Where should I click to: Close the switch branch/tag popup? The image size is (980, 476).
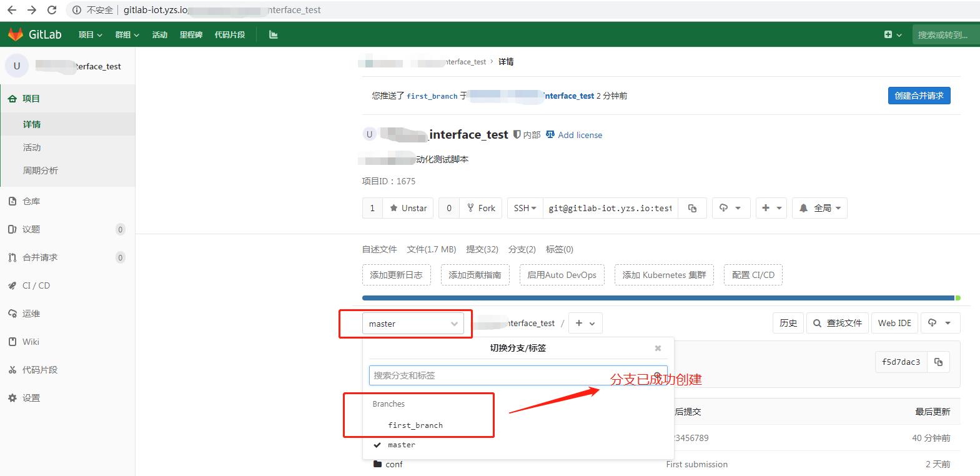pos(658,348)
